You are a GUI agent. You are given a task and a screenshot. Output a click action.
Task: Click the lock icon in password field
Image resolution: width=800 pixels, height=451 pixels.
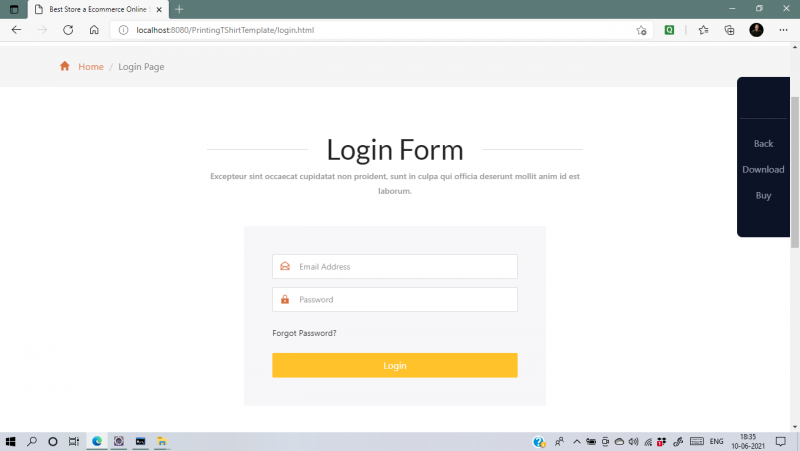(285, 299)
